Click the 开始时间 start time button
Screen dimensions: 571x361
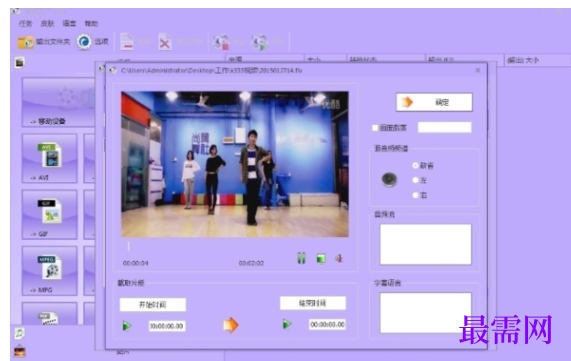pyautogui.click(x=153, y=305)
